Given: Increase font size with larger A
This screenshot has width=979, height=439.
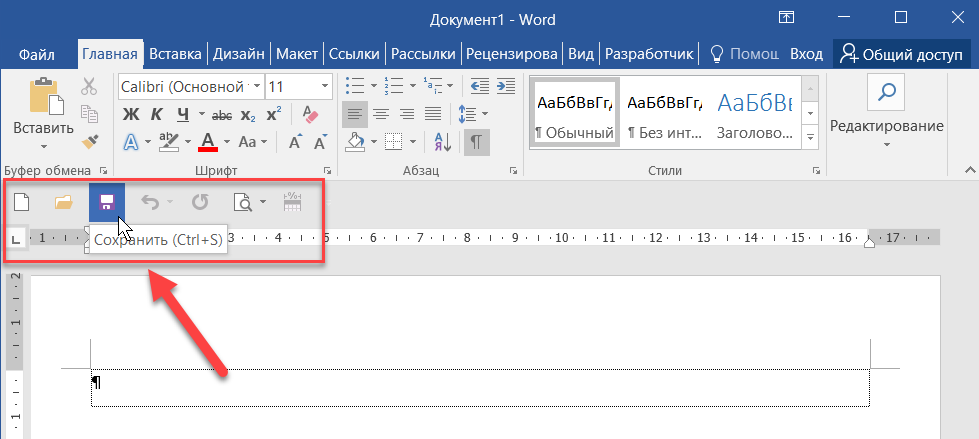Looking at the screenshot, I should click(x=296, y=142).
